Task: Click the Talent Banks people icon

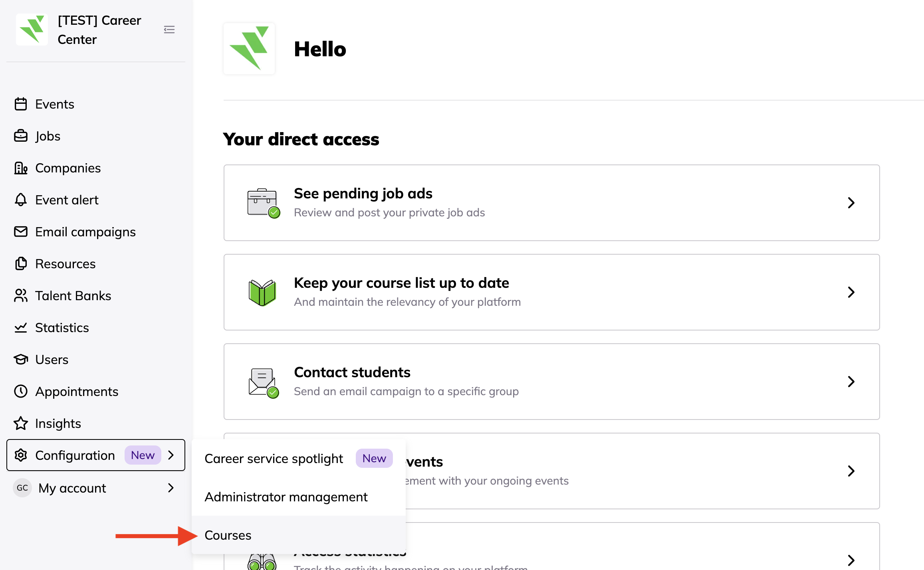Action: (x=21, y=296)
